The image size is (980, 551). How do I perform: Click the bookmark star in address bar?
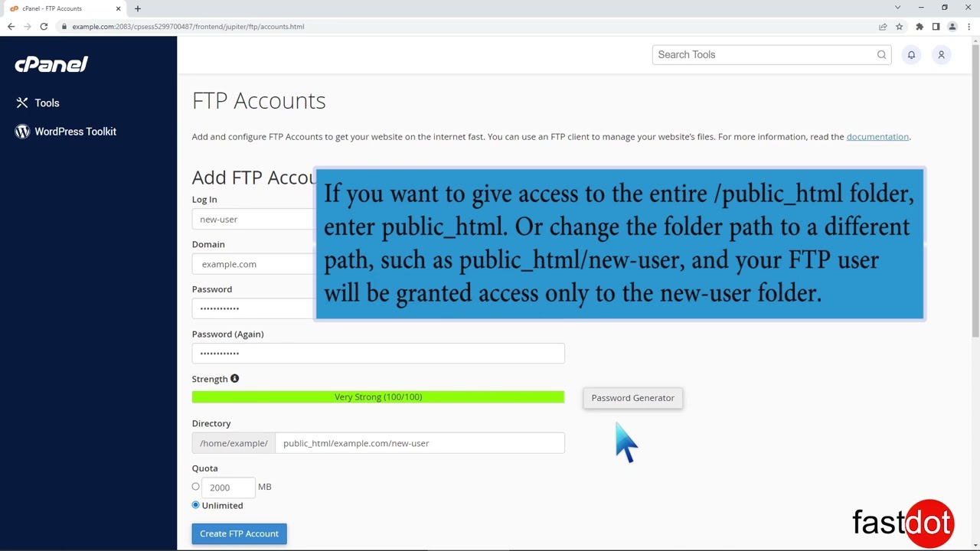pyautogui.click(x=900, y=26)
